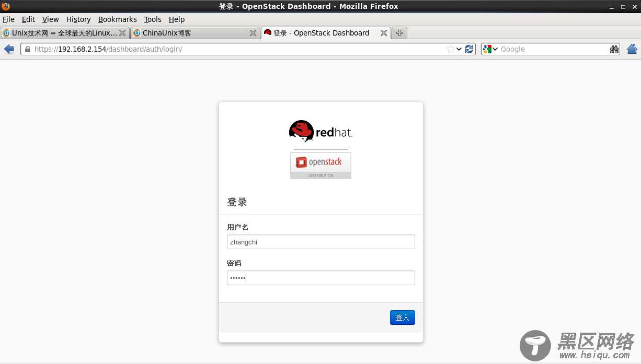Bookmark this page with the star icon
641x364 pixels.
(450, 49)
